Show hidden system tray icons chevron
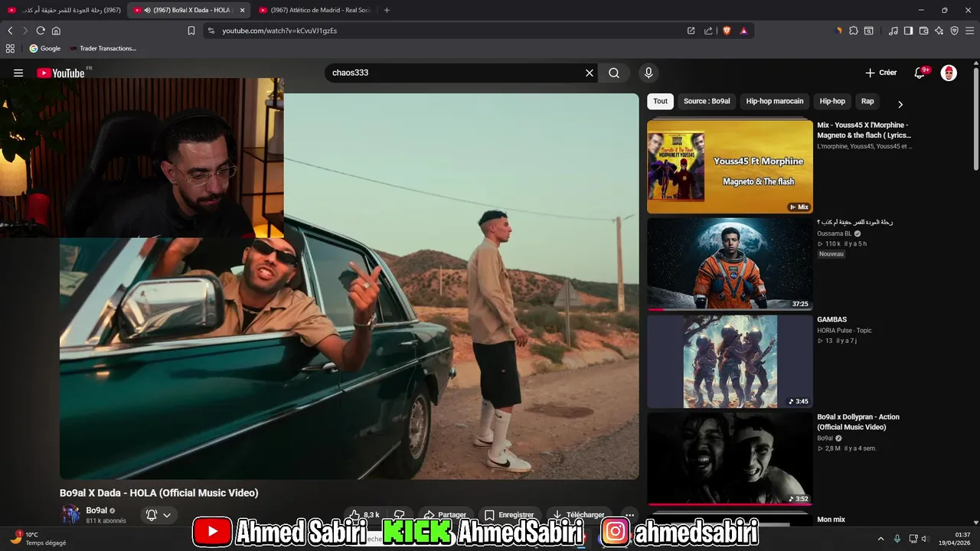The width and height of the screenshot is (980, 551). 880,539
